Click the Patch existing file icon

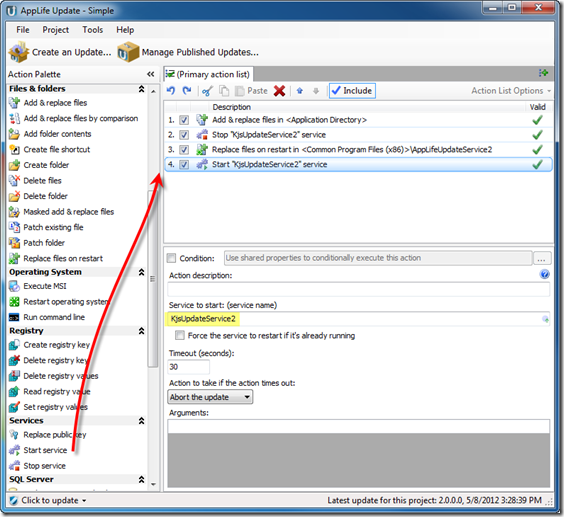(14, 227)
